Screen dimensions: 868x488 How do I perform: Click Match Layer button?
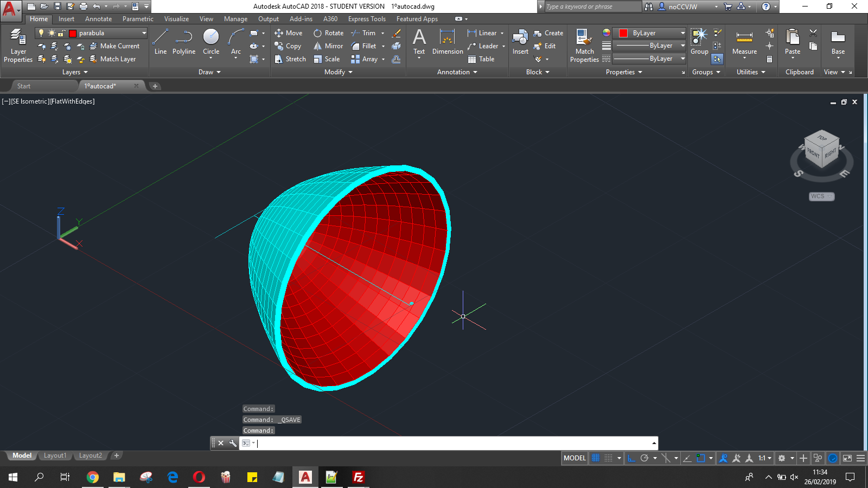click(113, 59)
